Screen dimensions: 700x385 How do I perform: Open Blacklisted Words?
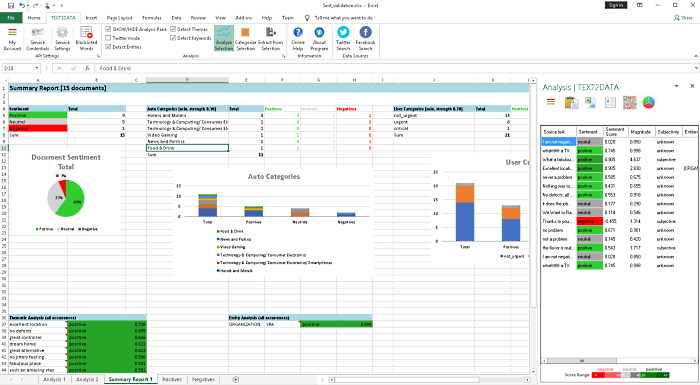tap(86, 38)
